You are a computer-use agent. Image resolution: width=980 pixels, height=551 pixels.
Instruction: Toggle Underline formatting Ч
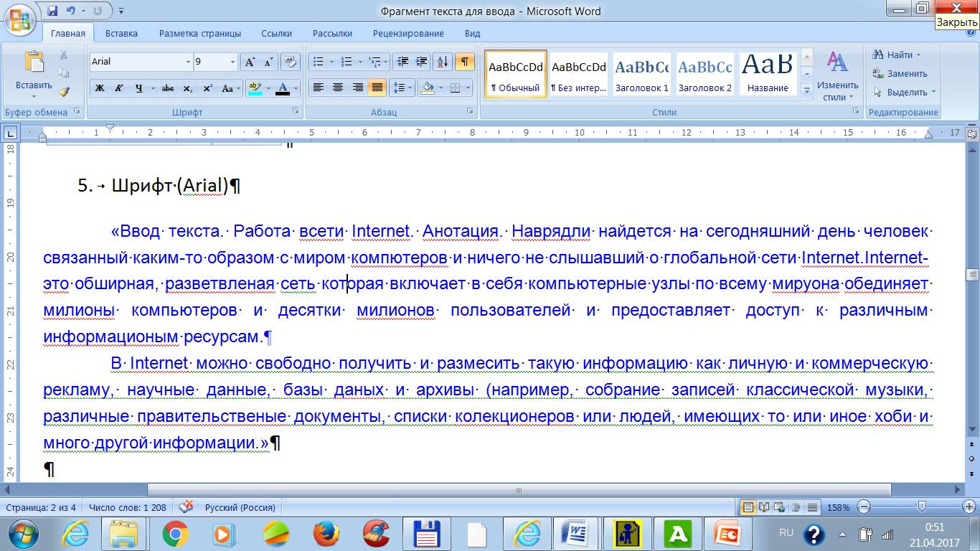point(139,88)
